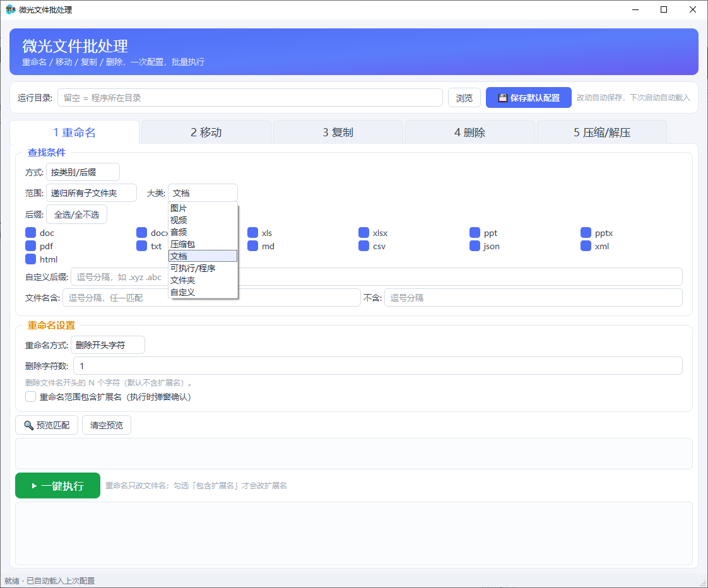
Task: Select 图片 in the category list
Action: (203, 208)
